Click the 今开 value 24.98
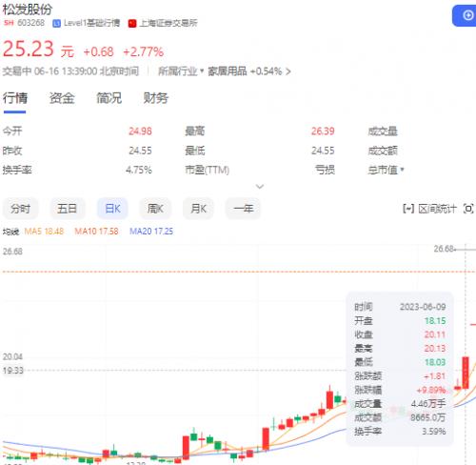The height and width of the screenshot is (465, 476). click(140, 131)
